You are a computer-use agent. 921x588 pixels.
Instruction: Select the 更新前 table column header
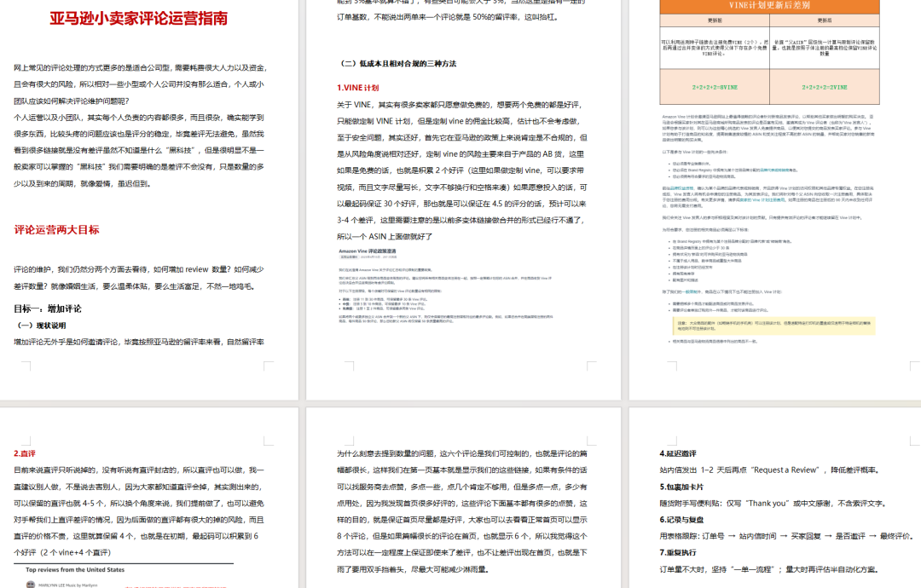pyautogui.click(x=715, y=20)
